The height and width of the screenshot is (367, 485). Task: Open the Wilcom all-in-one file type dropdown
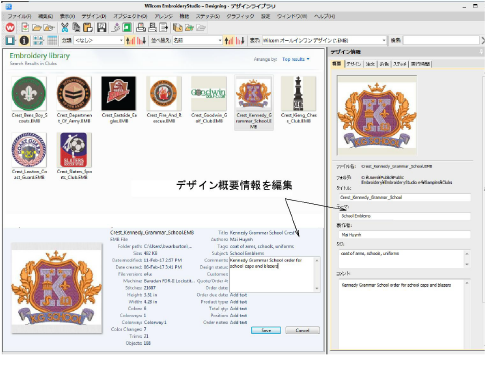pos(324,40)
